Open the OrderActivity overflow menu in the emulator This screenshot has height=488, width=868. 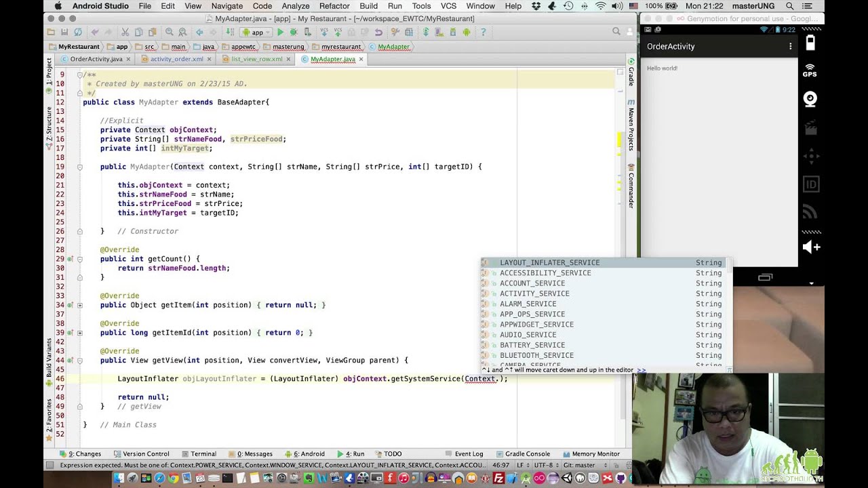[x=790, y=46]
